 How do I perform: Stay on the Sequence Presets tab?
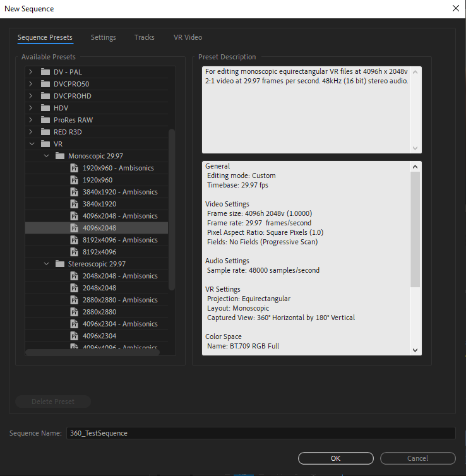coord(45,37)
